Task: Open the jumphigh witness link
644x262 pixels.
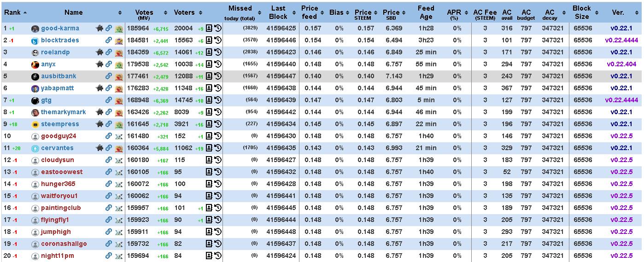Action: (x=56, y=232)
